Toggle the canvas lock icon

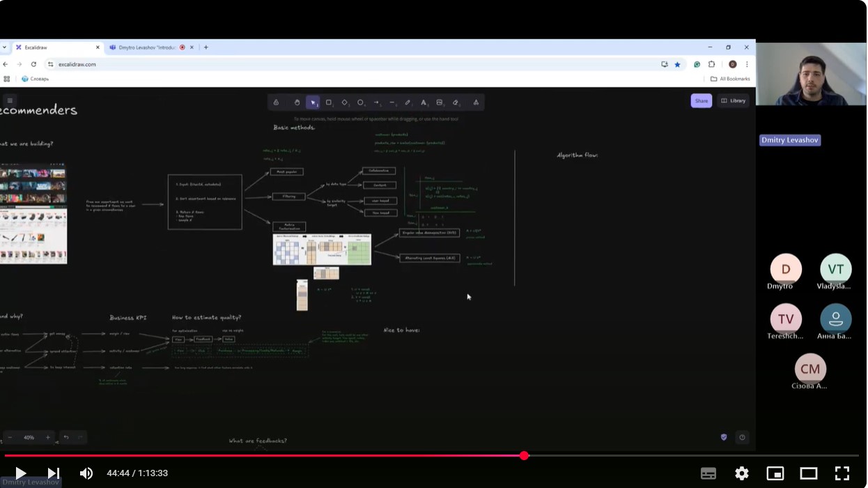click(x=276, y=102)
